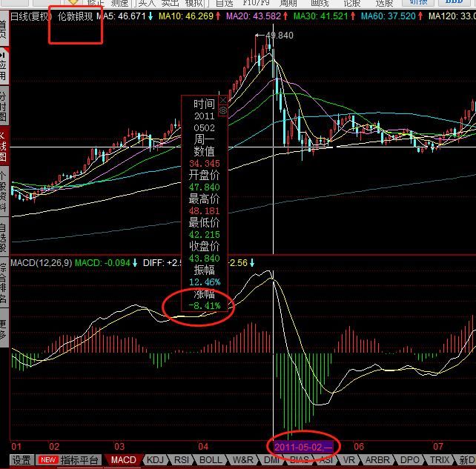Open the 首页 sidebar tab

tap(4, 29)
